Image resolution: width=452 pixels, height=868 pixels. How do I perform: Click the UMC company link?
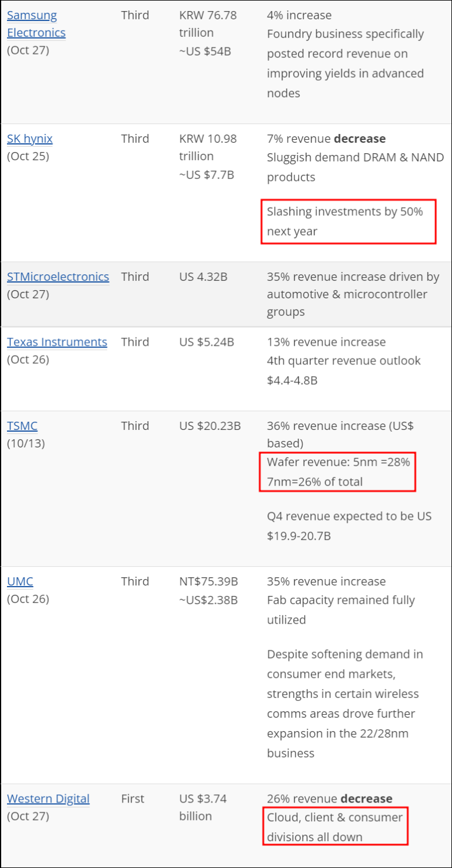[20, 581]
